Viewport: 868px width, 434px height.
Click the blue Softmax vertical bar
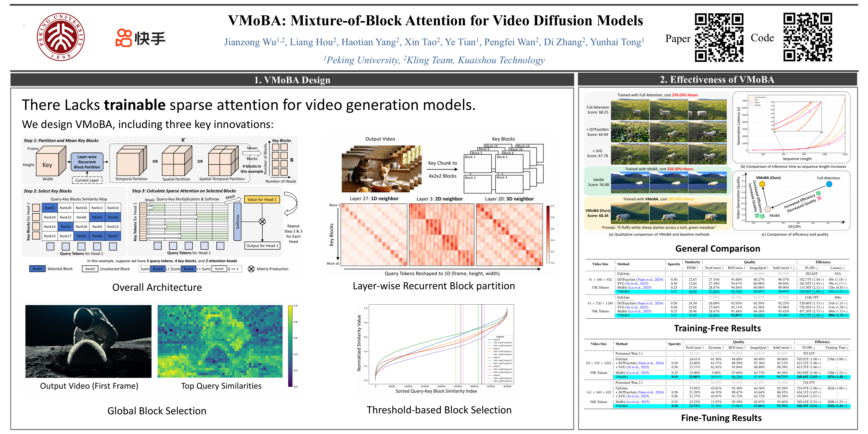238,221
